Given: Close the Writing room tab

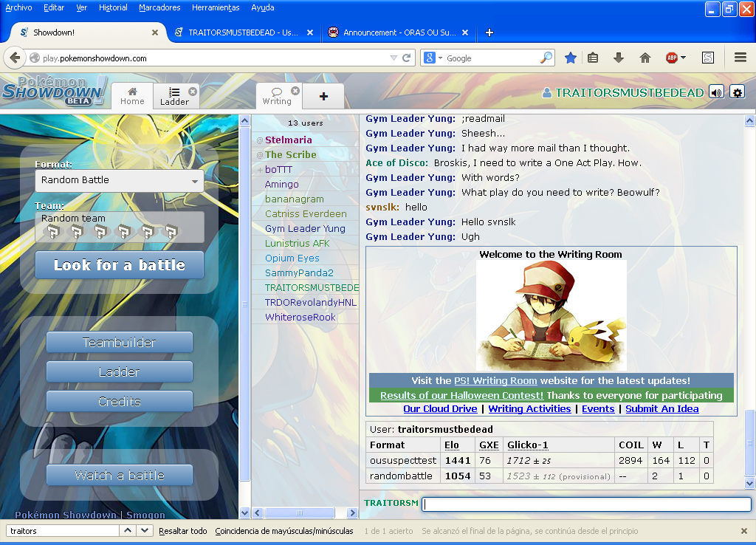Looking at the screenshot, I should (295, 91).
